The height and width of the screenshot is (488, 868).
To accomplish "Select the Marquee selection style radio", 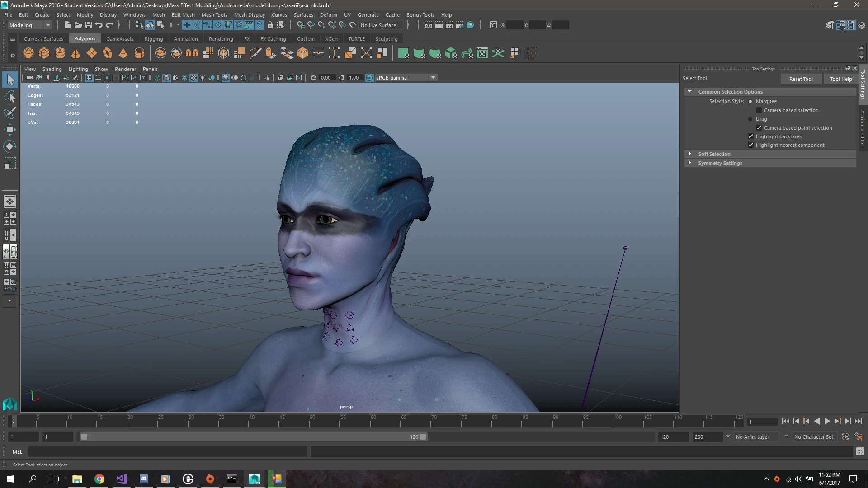I will point(750,102).
